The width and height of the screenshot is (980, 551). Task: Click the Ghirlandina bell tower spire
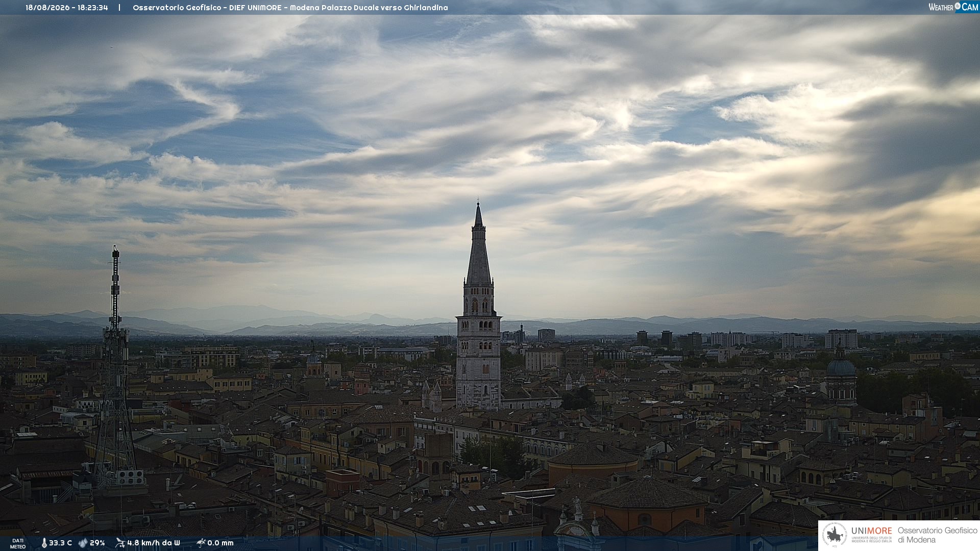click(x=478, y=245)
